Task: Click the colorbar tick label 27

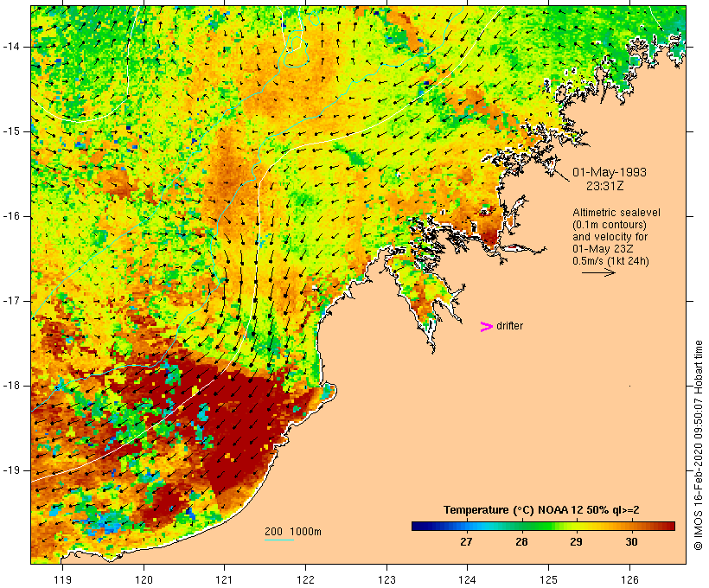Action: [467, 541]
